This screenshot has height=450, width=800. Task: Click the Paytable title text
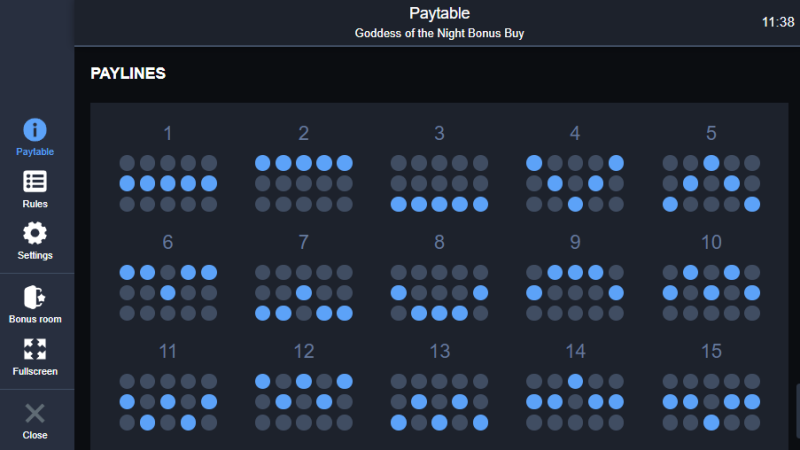(439, 13)
